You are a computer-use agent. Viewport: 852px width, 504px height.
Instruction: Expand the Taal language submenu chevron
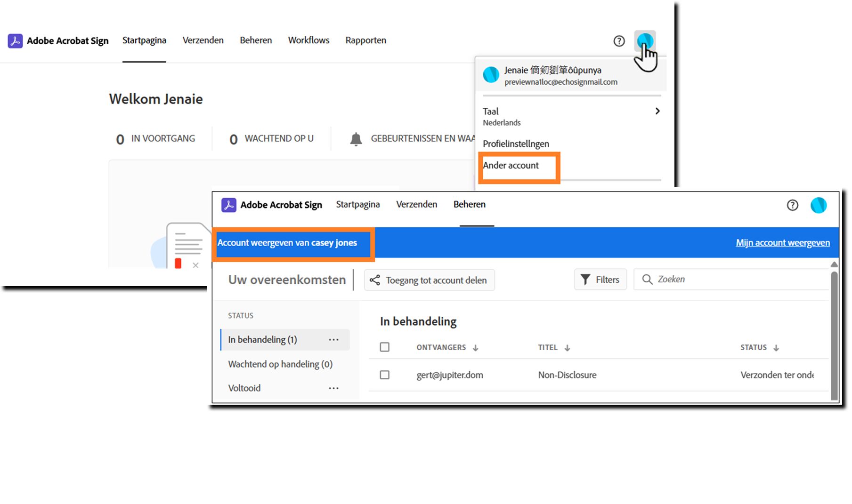point(657,112)
